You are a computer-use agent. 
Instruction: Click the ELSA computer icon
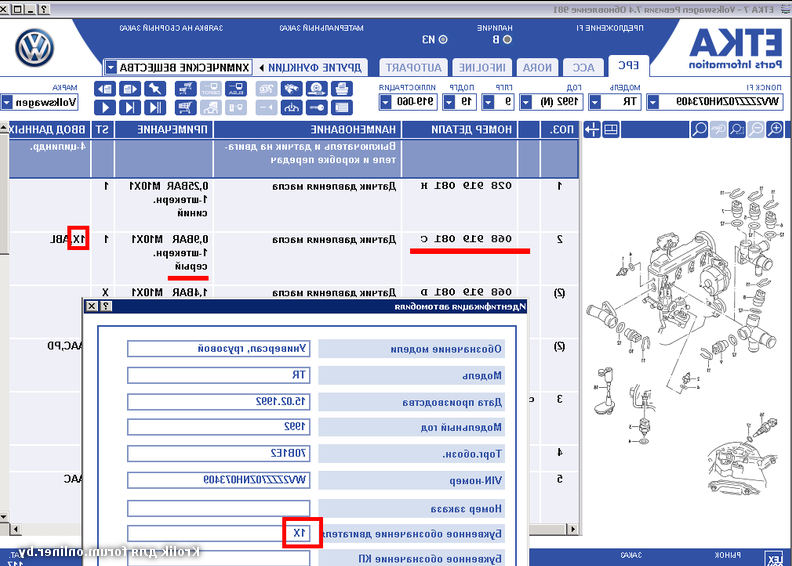(236, 88)
